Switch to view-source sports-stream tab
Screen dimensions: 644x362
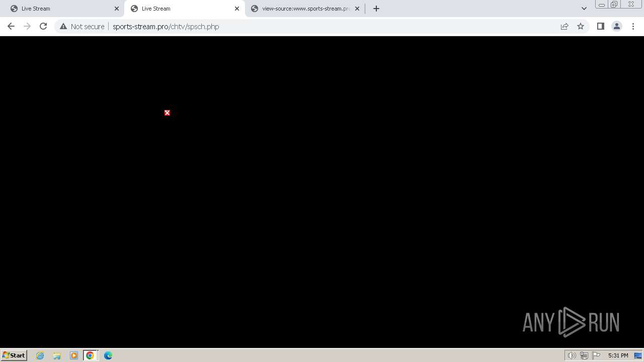pyautogui.click(x=305, y=9)
